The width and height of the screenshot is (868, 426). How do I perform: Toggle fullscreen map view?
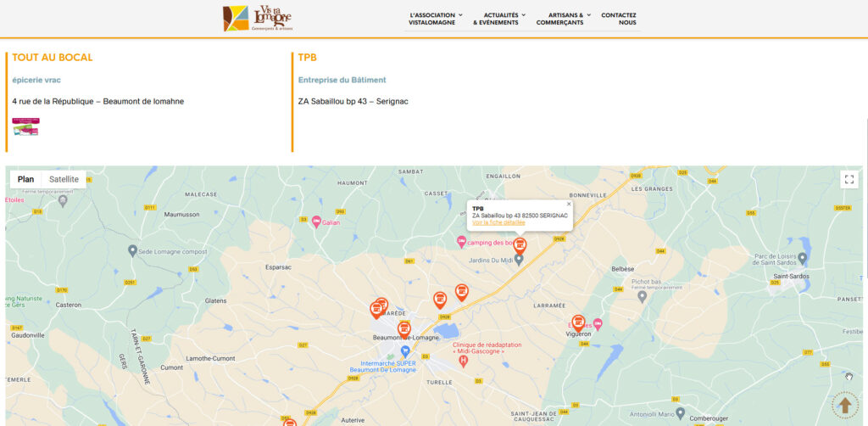click(849, 180)
